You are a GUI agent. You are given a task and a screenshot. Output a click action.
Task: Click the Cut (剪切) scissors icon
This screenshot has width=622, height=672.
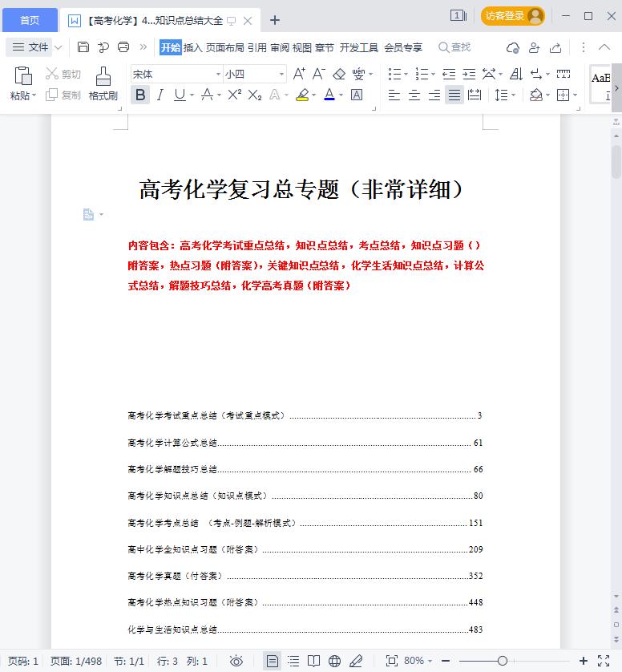point(52,74)
